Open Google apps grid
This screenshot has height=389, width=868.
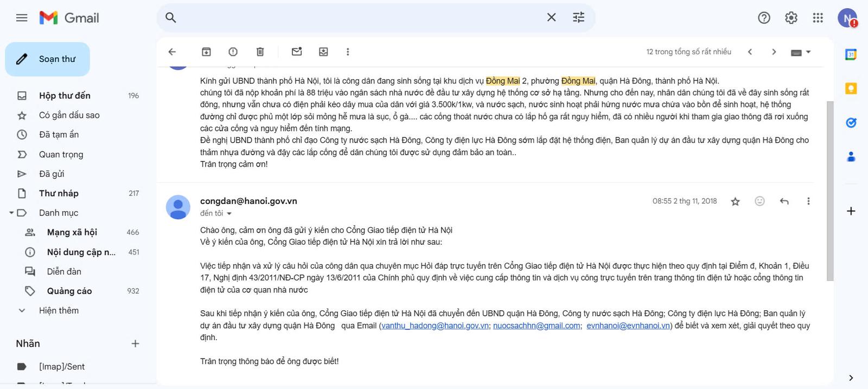818,18
